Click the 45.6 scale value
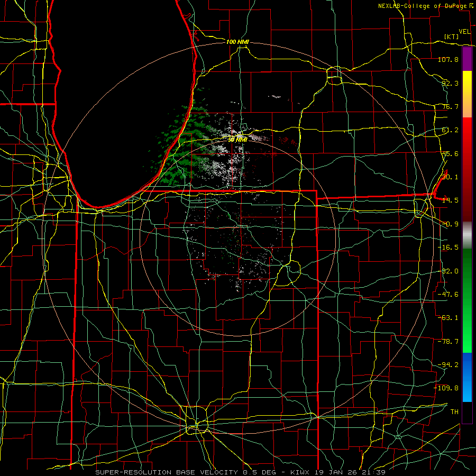This screenshot has width=476, height=476. pyautogui.click(x=450, y=153)
